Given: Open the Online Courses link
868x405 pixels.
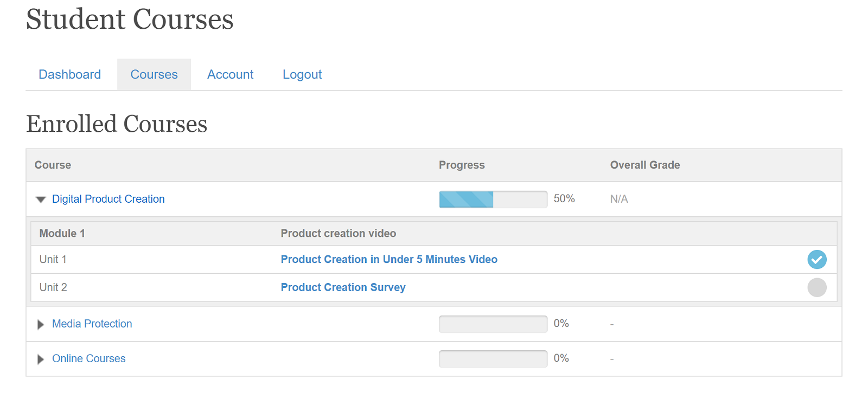Looking at the screenshot, I should click(x=89, y=358).
